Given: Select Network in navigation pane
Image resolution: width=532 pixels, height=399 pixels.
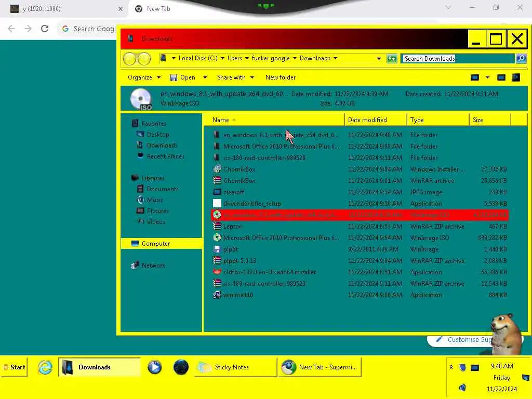Looking at the screenshot, I should [153, 265].
